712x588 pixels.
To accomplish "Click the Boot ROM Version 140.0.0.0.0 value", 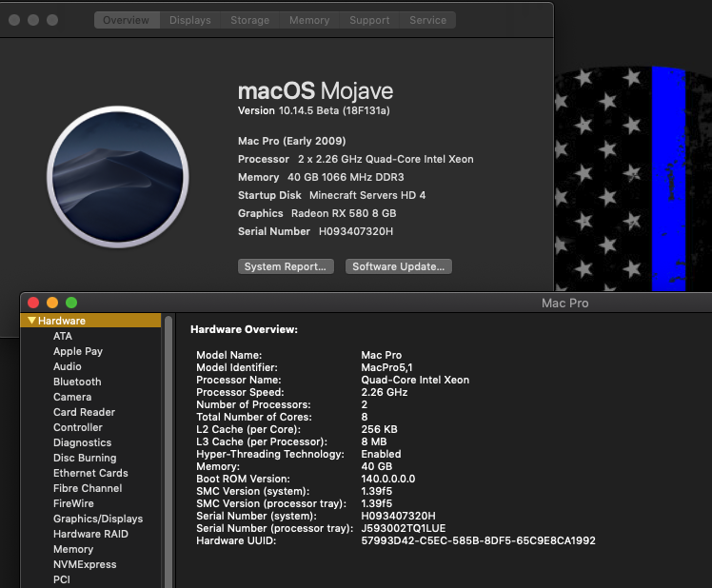I will coord(388,479).
